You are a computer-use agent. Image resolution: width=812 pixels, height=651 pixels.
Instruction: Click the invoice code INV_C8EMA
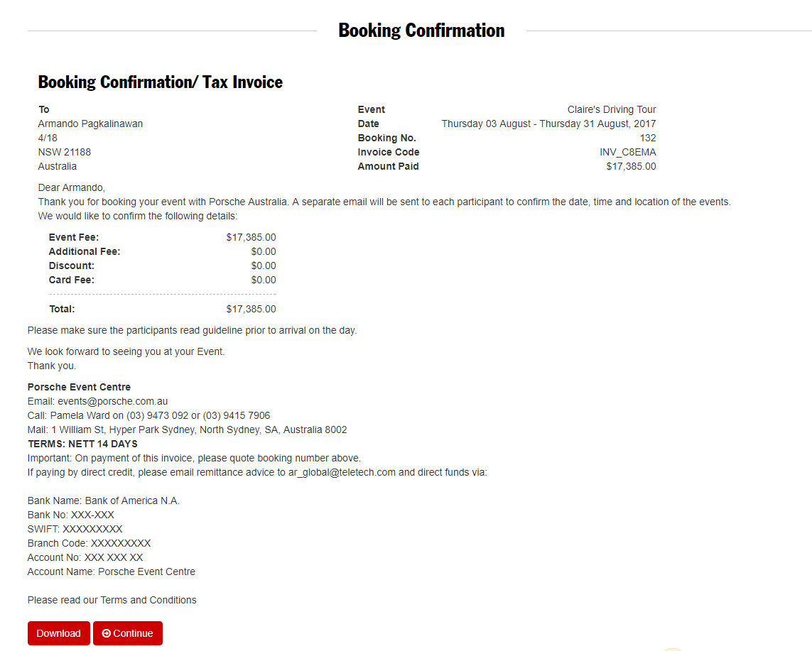tap(627, 152)
